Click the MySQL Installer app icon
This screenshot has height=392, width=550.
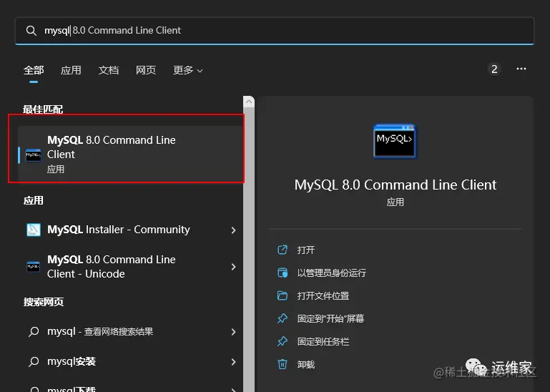tap(34, 230)
